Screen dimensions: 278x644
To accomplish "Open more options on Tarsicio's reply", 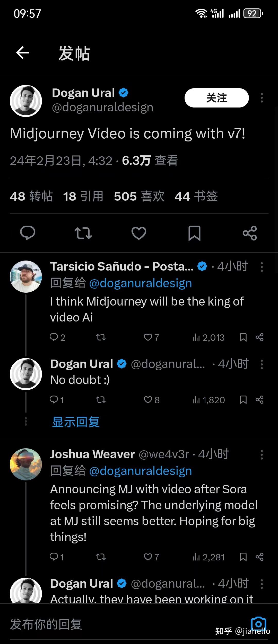I will 262,267.
